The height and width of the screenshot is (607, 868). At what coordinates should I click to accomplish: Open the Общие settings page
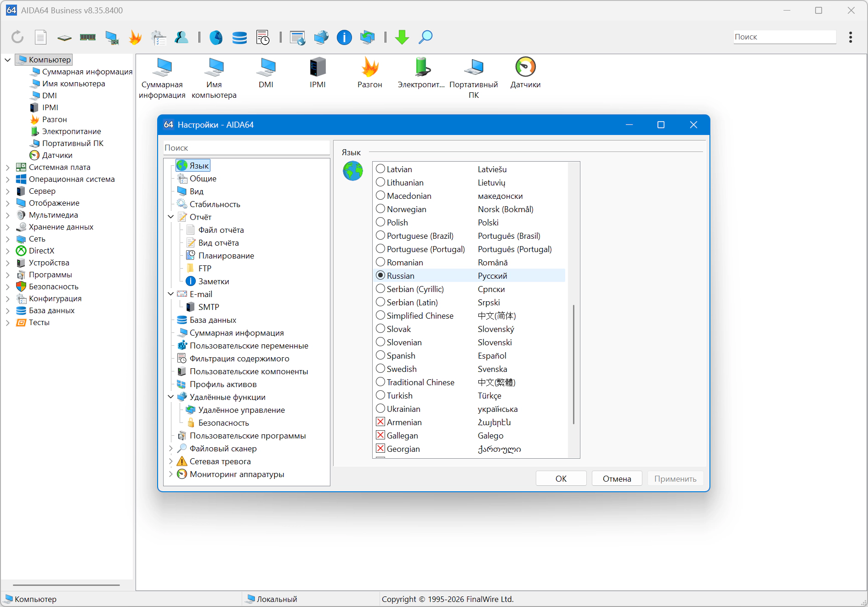[203, 179]
